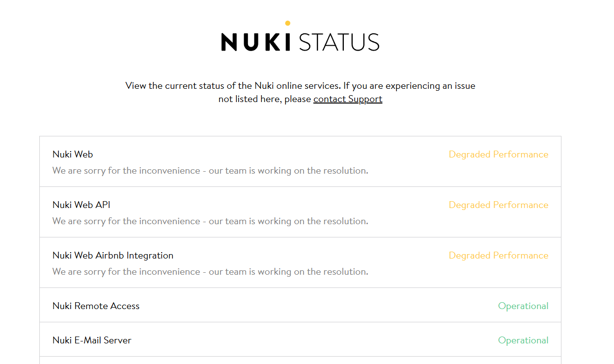Open the contact Support link
Image resolution: width=614 pixels, height=364 pixels.
pyautogui.click(x=348, y=99)
